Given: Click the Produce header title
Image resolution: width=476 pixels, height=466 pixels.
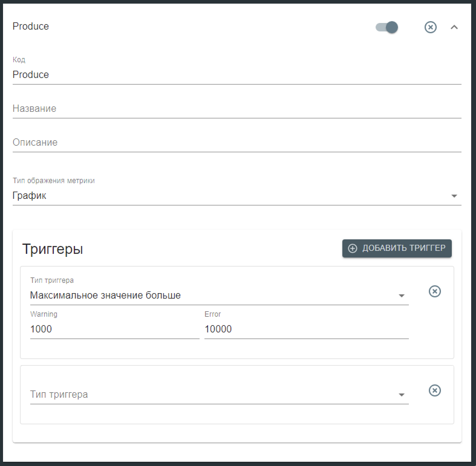Looking at the screenshot, I should click(31, 26).
